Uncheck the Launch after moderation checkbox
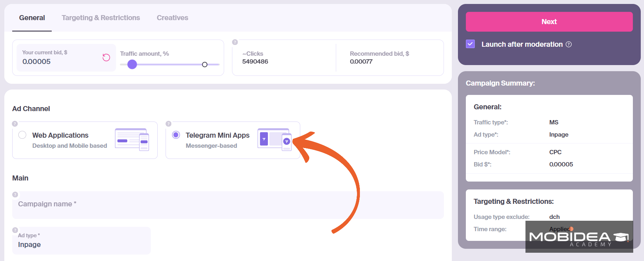This screenshot has height=261, width=644. [471, 44]
